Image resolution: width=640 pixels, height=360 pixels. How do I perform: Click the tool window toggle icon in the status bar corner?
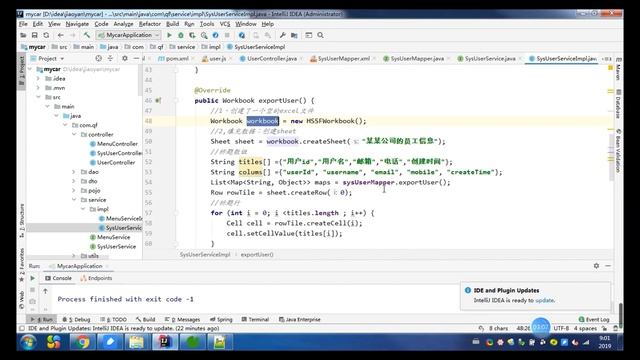pos(22,328)
